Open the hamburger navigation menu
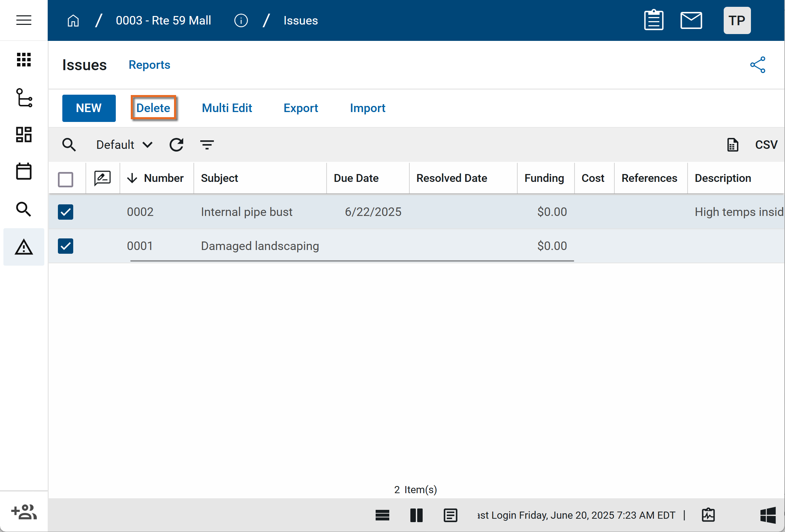The image size is (785, 532). [x=23, y=20]
